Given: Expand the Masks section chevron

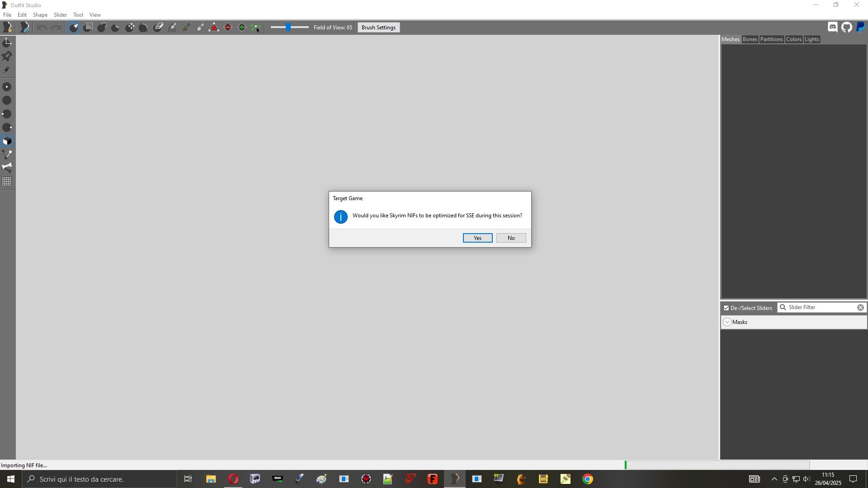Looking at the screenshot, I should click(x=727, y=322).
